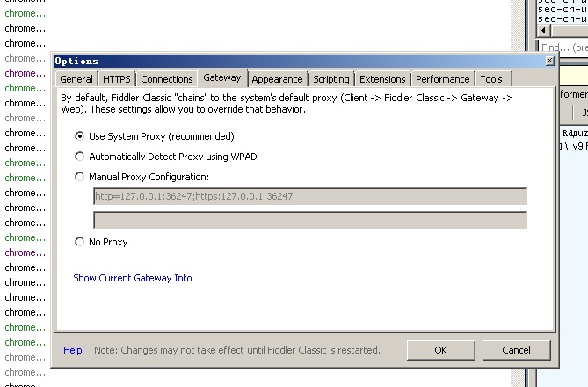Click the empty second proxy field

310,221
